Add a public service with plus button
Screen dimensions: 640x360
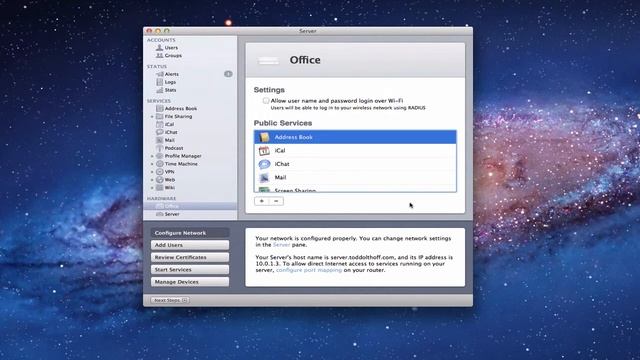point(262,201)
